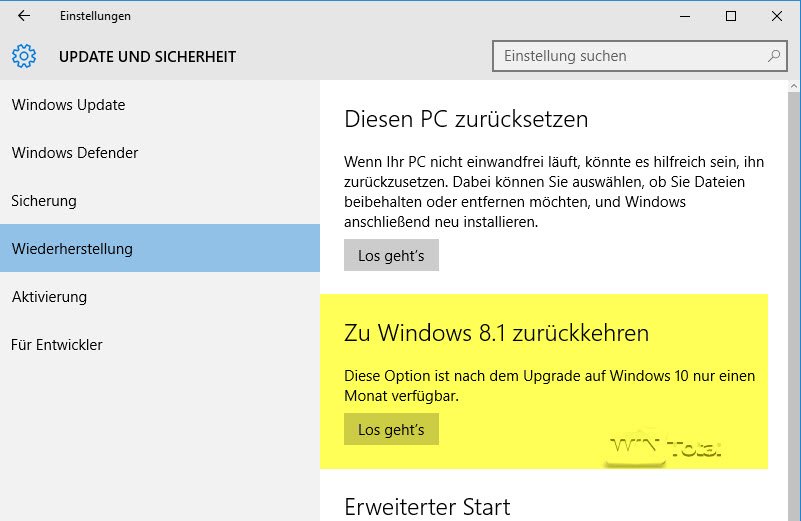Click the Zu Windows 8.1 zurückkehren heading
Image resolution: width=801 pixels, height=521 pixels.
coord(496,333)
